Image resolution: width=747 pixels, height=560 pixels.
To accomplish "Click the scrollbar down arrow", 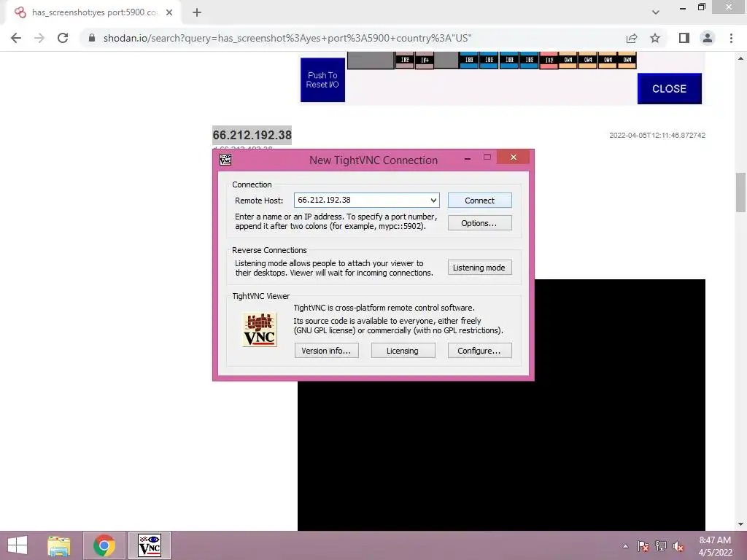I will pos(740,524).
